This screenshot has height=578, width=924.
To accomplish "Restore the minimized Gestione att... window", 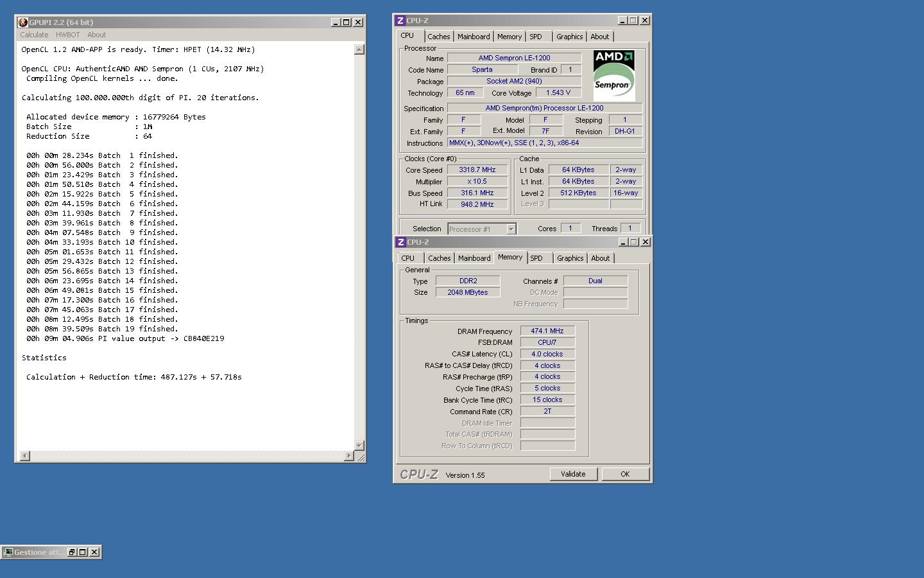I will point(72,552).
